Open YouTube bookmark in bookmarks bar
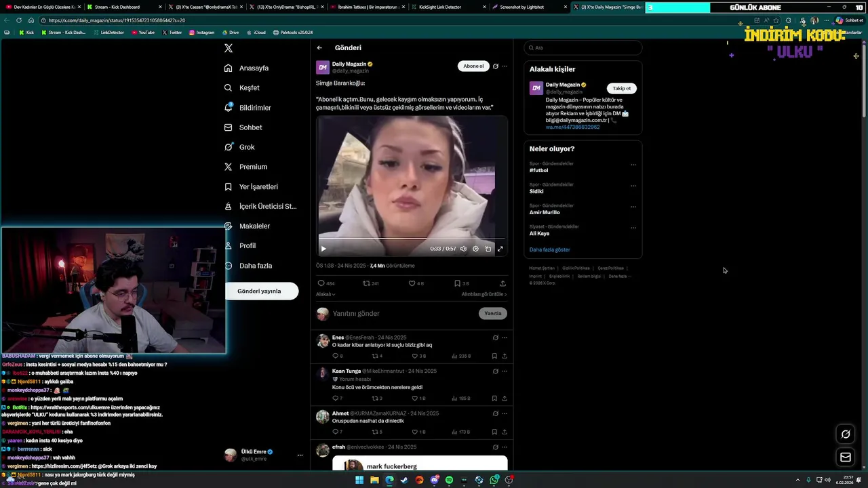The width and height of the screenshot is (868, 488). (x=143, y=33)
